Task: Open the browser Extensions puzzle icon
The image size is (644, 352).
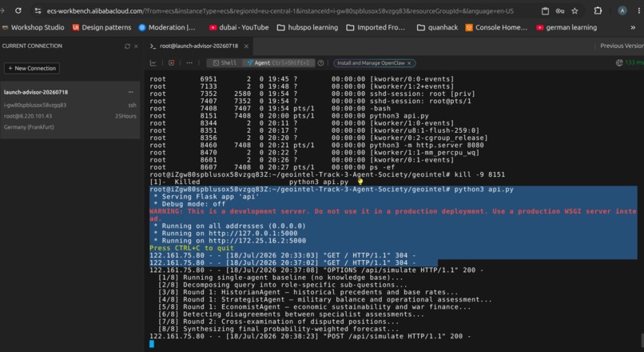Action: tap(598, 10)
